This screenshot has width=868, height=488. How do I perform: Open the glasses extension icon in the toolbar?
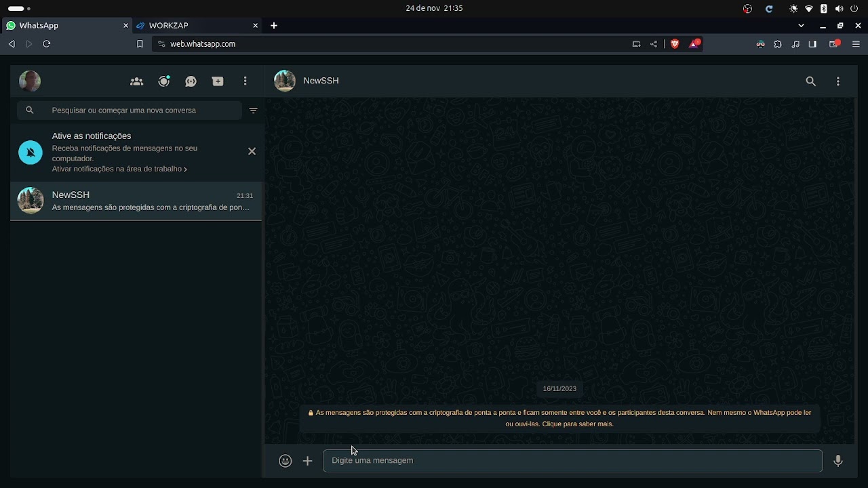click(x=760, y=44)
